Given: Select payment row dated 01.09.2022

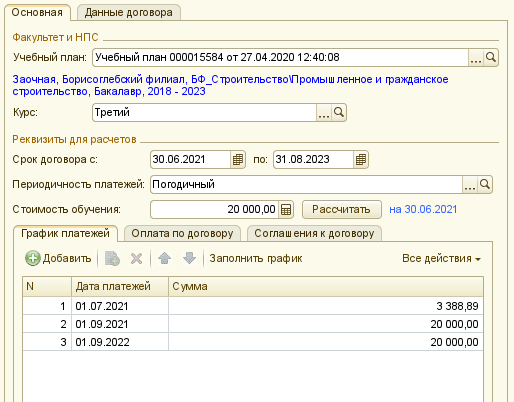Looking at the screenshot, I should 253,342.
